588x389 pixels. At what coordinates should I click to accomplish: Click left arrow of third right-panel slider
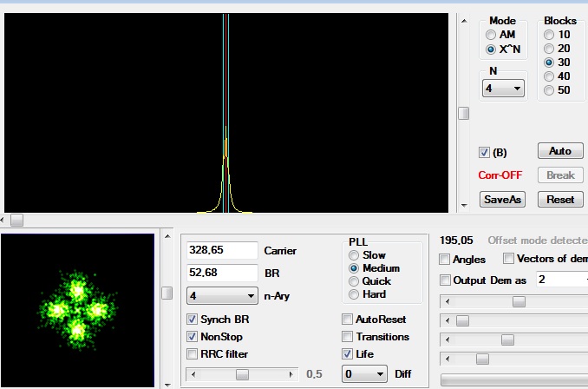447,340
